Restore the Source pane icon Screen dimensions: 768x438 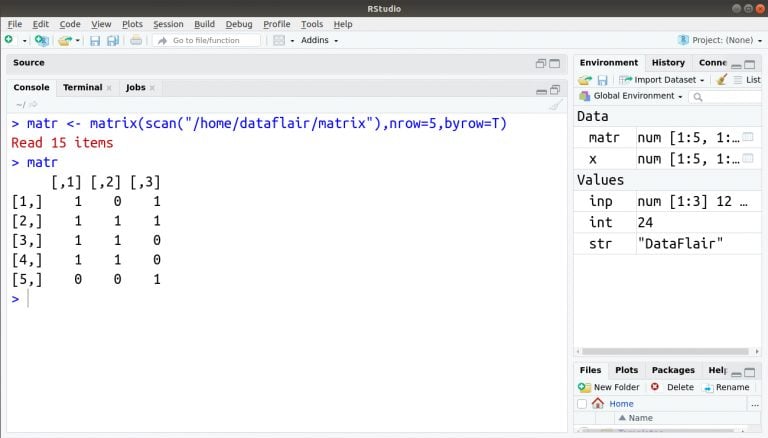[x=541, y=63]
